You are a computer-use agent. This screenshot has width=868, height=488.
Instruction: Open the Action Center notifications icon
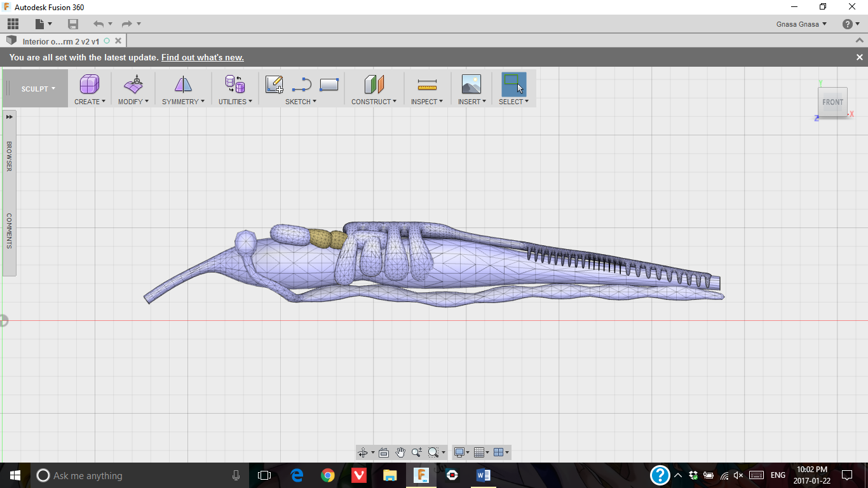coord(847,475)
